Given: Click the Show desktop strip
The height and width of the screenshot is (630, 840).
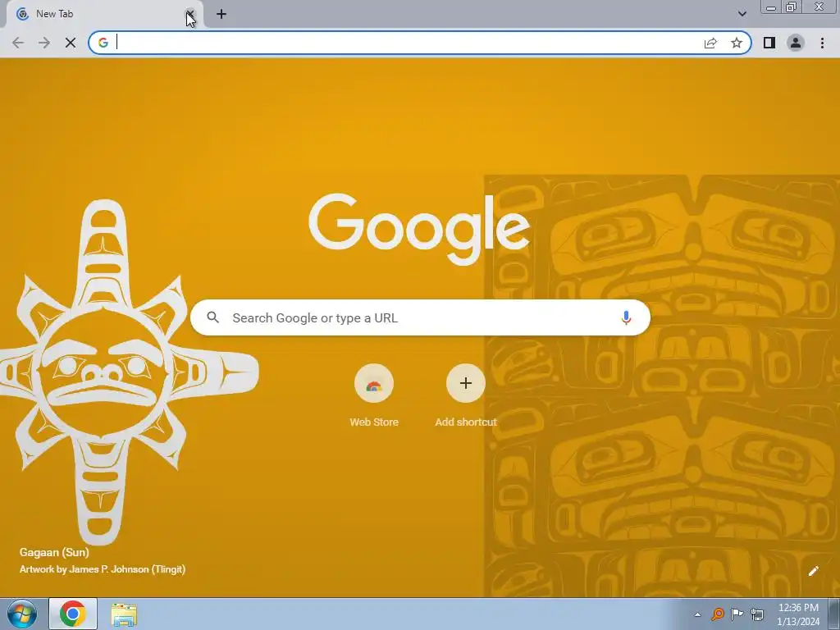Looking at the screenshot, I should click(834, 614).
